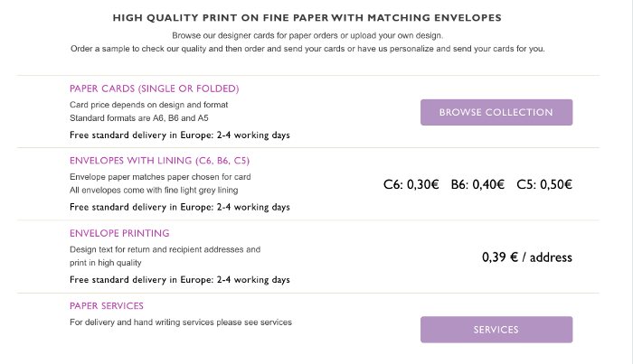Click the C5: 0,50€ price

[544, 184]
